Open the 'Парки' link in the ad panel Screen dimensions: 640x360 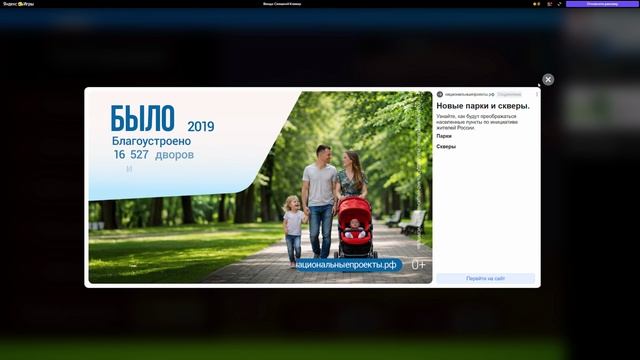(444, 136)
